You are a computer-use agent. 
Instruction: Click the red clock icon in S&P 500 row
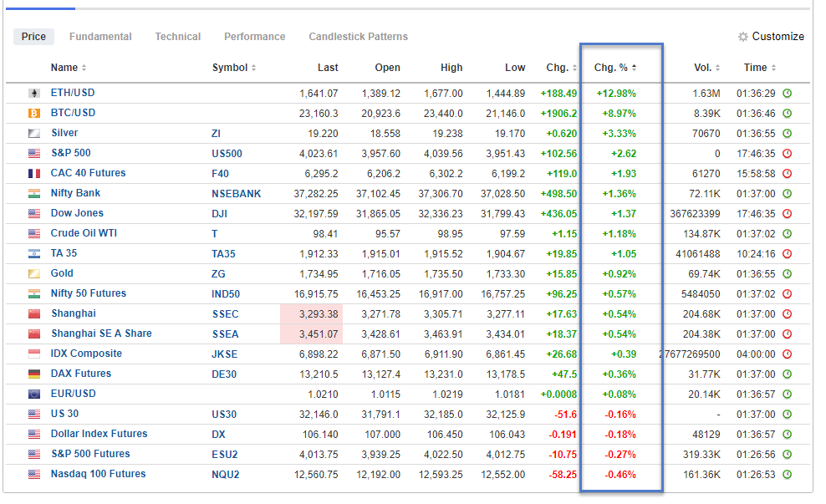click(787, 154)
